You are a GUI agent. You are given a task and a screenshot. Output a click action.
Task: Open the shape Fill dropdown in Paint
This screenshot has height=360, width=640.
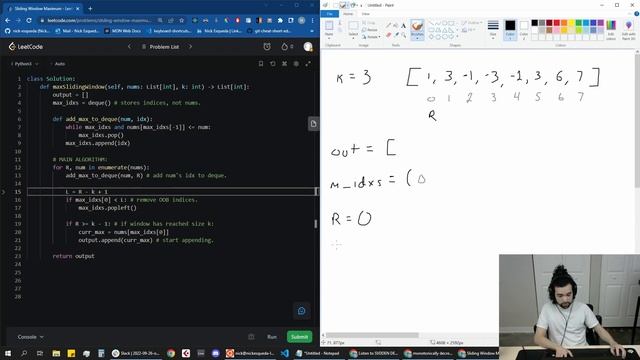[469, 30]
